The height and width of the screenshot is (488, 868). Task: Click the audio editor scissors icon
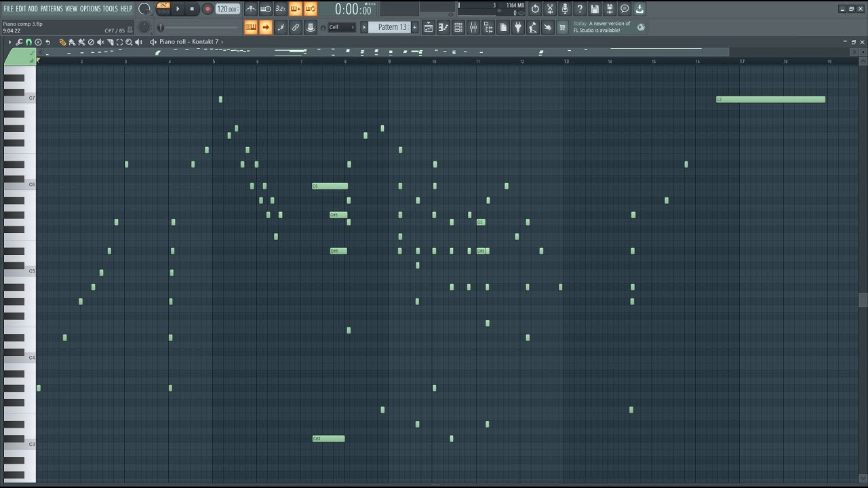(x=550, y=9)
